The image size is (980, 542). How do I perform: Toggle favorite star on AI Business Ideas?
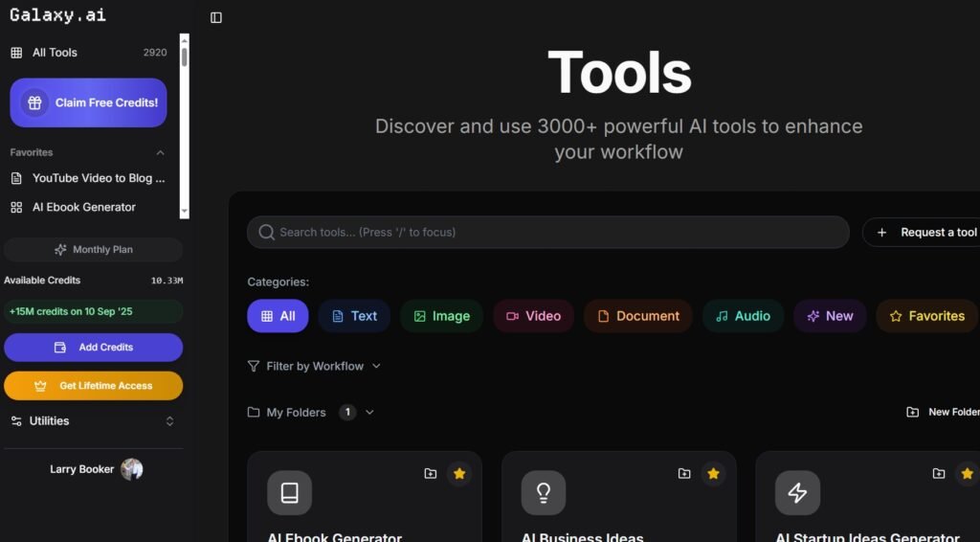pyautogui.click(x=713, y=473)
